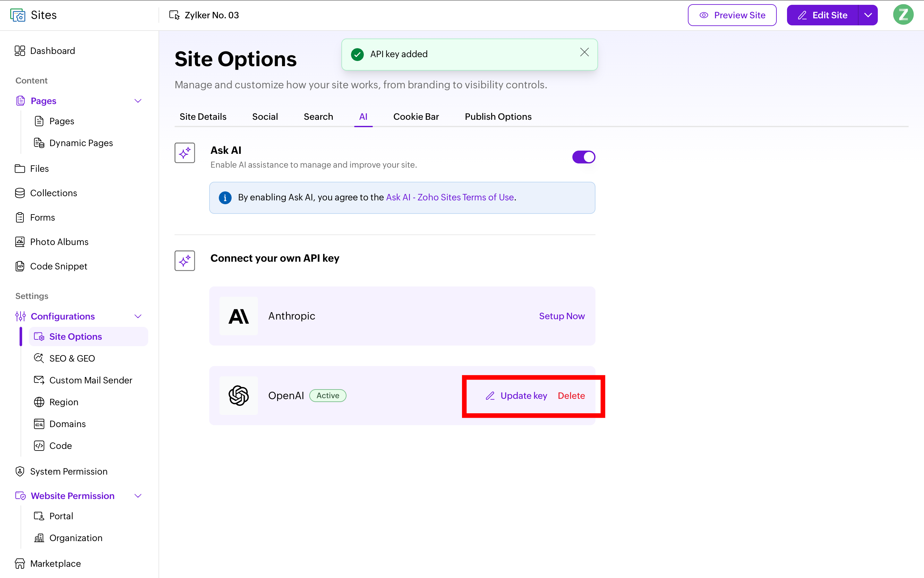Viewport: 924px width, 578px height.
Task: Open Custom Mail Sender envelope icon
Action: pyautogui.click(x=39, y=380)
